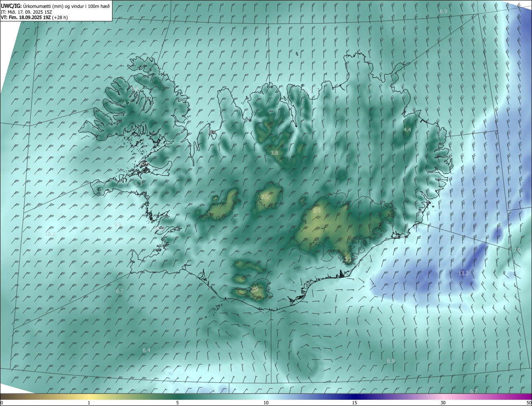The width and height of the screenshot is (532, 406).
Task: Click the color scale tick labeled 0
Action: (1, 403)
